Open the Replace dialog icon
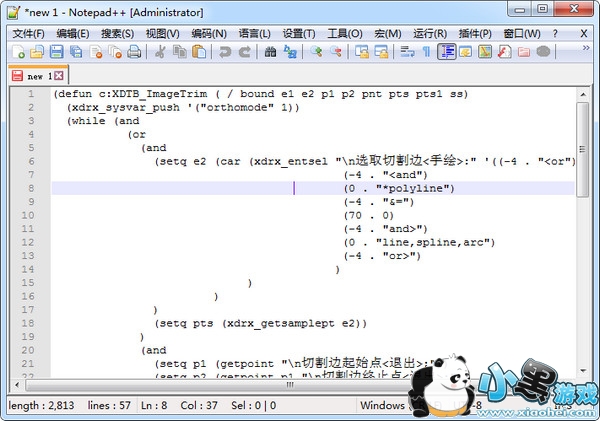The image size is (600, 421). point(290,51)
